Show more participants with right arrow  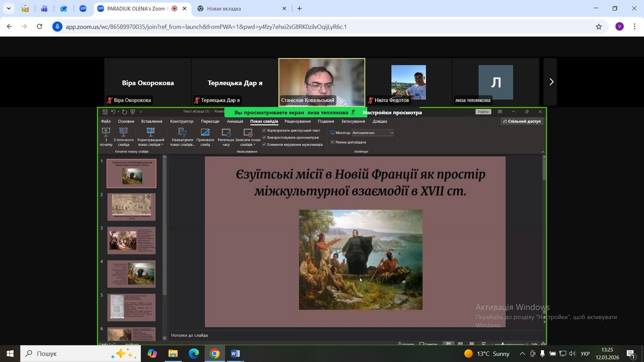click(551, 82)
